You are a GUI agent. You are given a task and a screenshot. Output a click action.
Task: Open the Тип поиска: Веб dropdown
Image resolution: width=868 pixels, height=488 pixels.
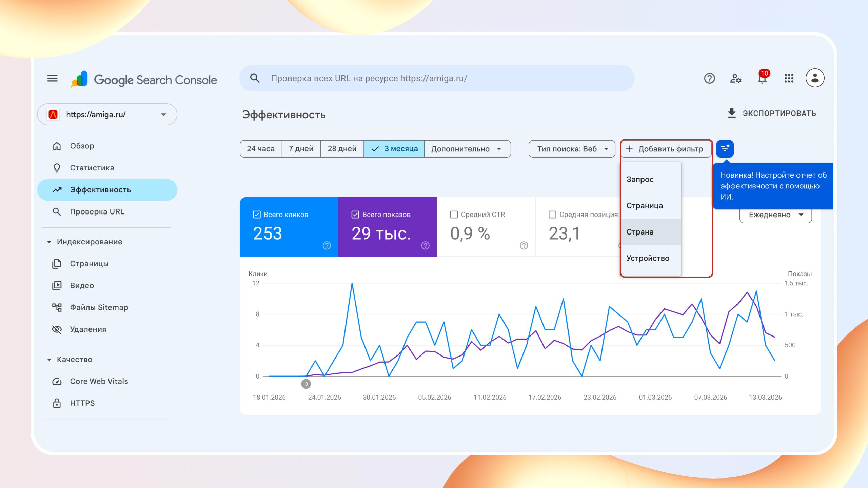(572, 149)
